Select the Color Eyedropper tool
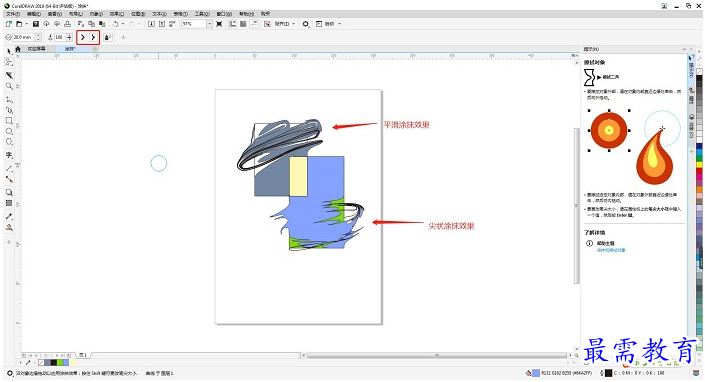 pyautogui.click(x=9, y=216)
